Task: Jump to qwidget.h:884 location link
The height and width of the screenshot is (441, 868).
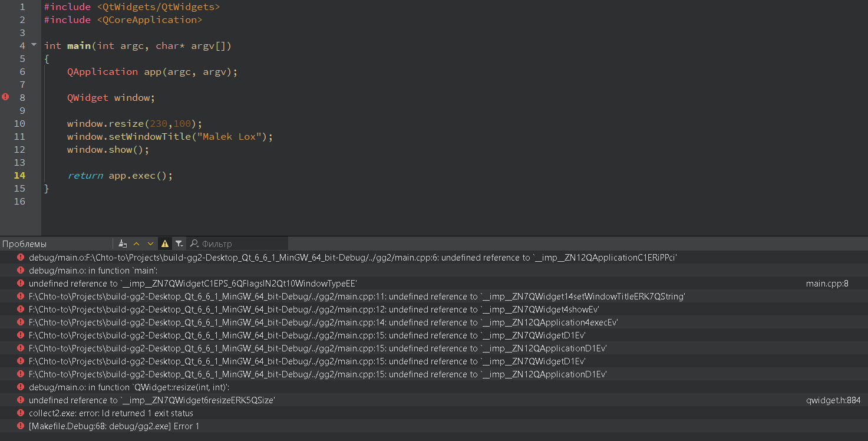Action: (x=833, y=400)
